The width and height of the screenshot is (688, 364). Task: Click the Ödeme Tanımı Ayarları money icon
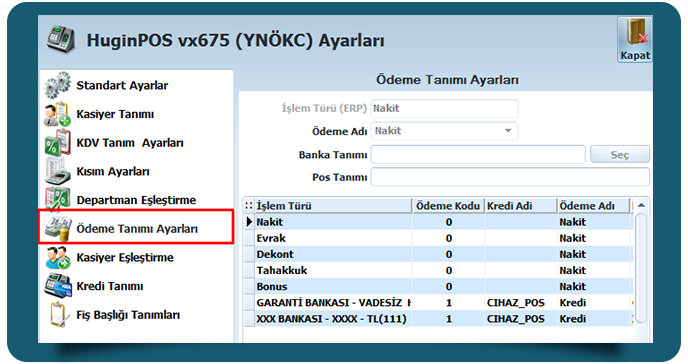click(57, 228)
